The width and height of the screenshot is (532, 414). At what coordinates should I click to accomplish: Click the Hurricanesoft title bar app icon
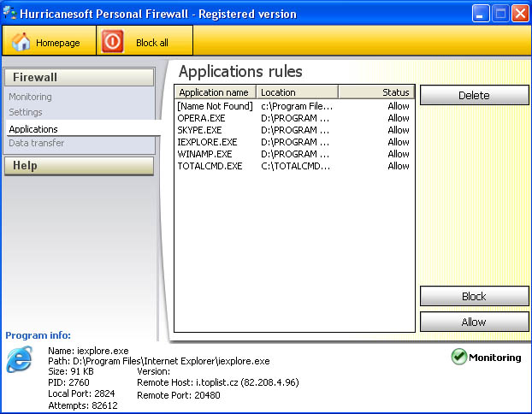tap(10, 13)
